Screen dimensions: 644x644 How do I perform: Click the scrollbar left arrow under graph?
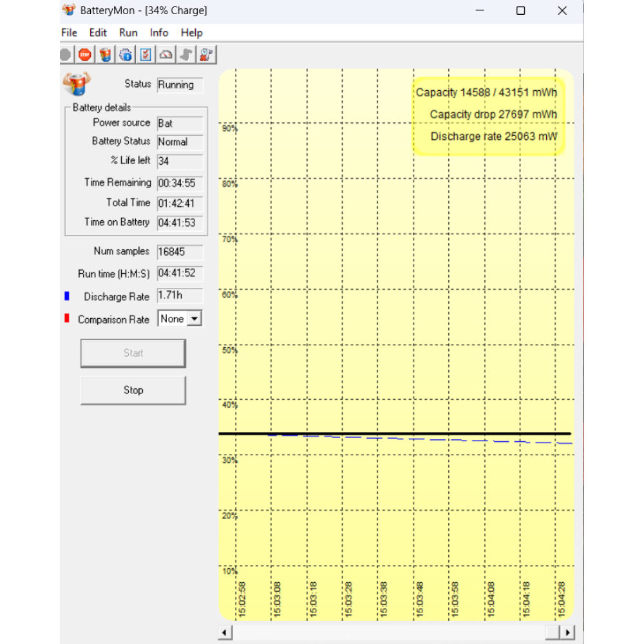(x=225, y=632)
